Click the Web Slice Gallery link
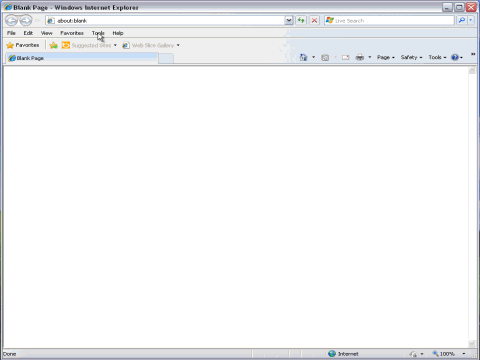 click(148, 45)
